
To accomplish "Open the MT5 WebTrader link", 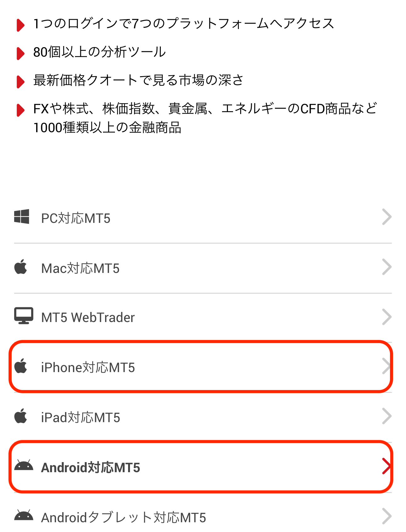I will click(203, 318).
